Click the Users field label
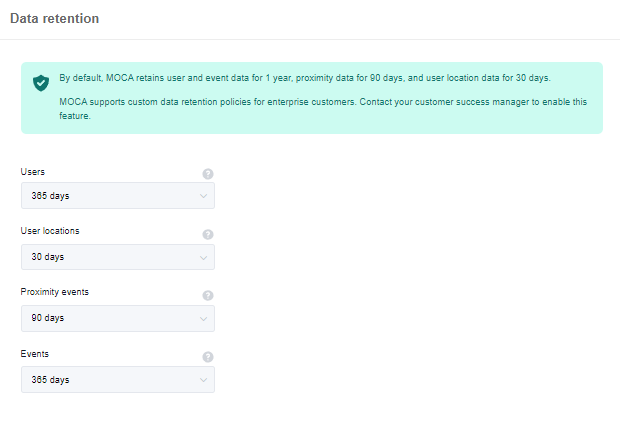The height and width of the screenshot is (432, 620). pos(33,172)
